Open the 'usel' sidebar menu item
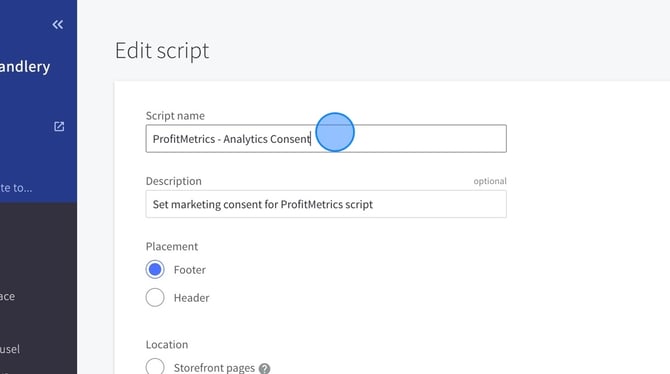Screen dimensions: 670x374 pyautogui.click(x=10, y=349)
